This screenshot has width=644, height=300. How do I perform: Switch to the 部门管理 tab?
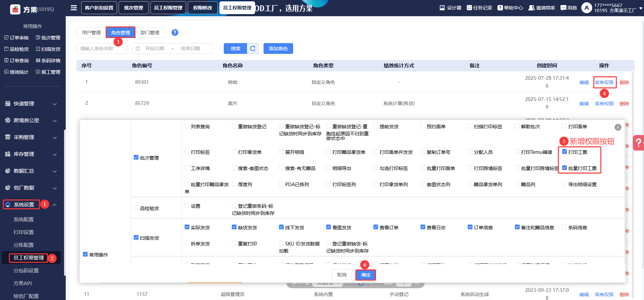click(x=150, y=33)
